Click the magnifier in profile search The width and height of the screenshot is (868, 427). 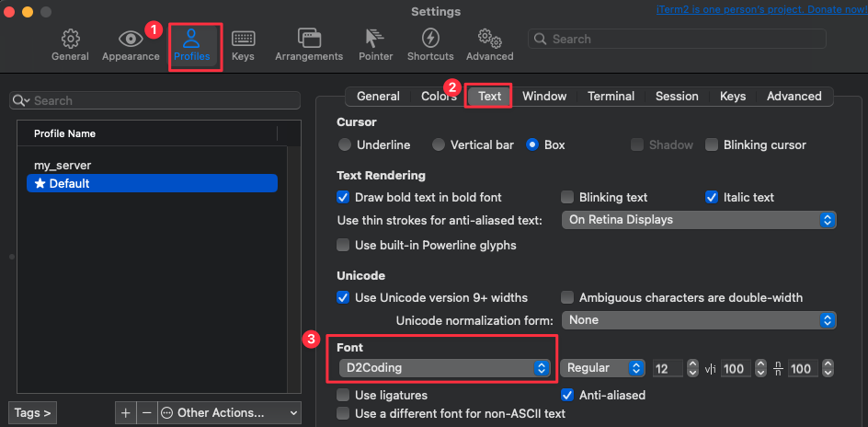[x=21, y=100]
